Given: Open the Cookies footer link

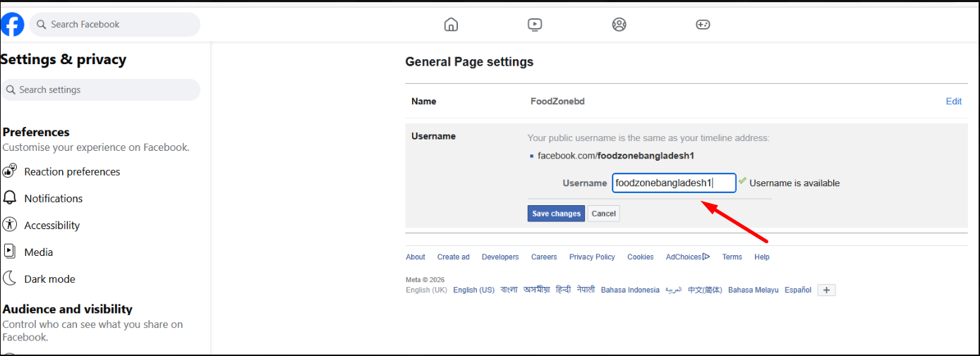Looking at the screenshot, I should point(641,257).
